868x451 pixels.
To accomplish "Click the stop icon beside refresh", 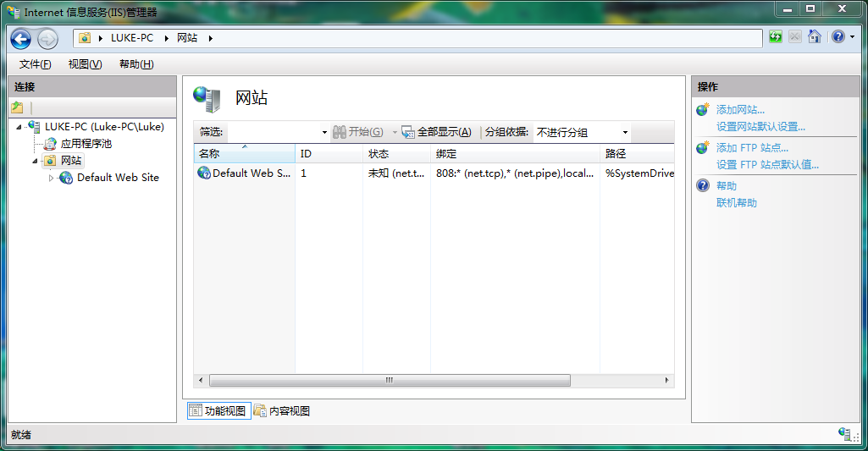I will coord(795,37).
